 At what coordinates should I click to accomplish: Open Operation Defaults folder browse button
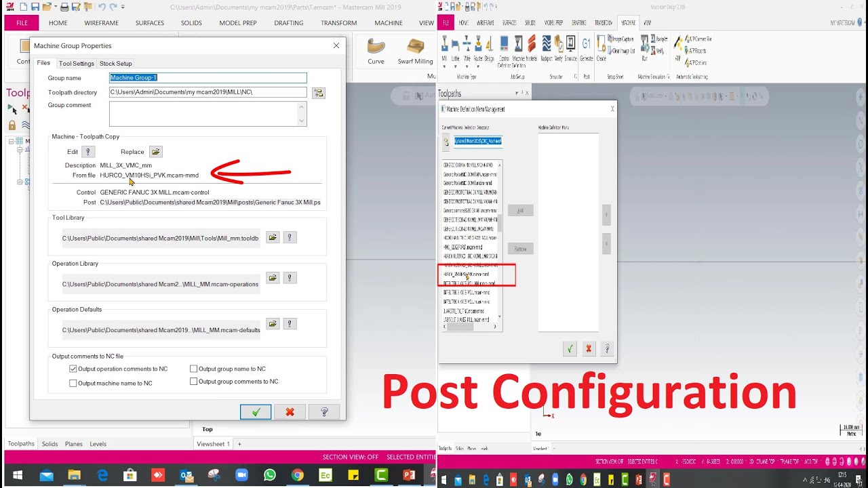click(273, 324)
